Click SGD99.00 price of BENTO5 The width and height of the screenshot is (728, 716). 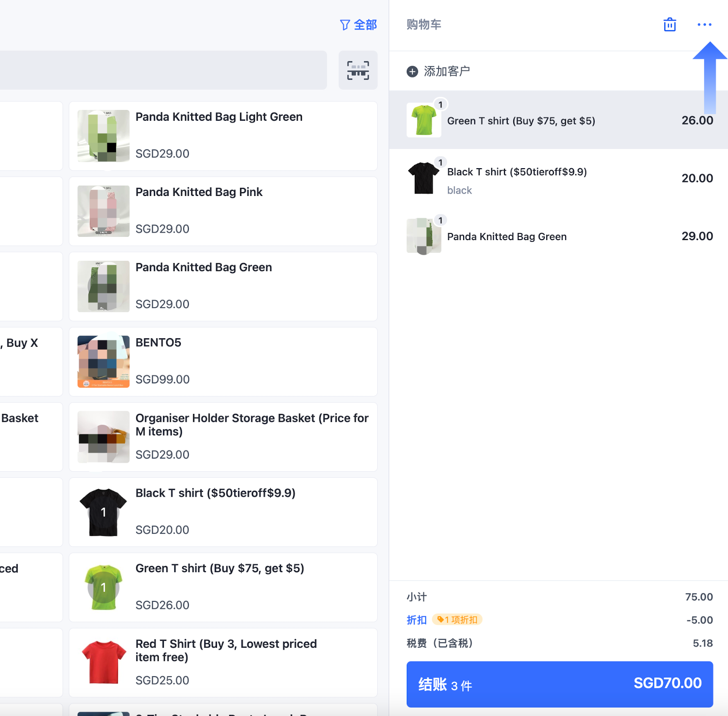[163, 379]
